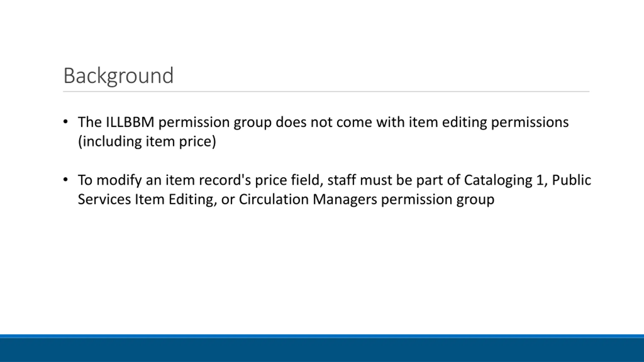644x362 pixels.
Task: Click the words item editing permissions
Action: point(489,123)
